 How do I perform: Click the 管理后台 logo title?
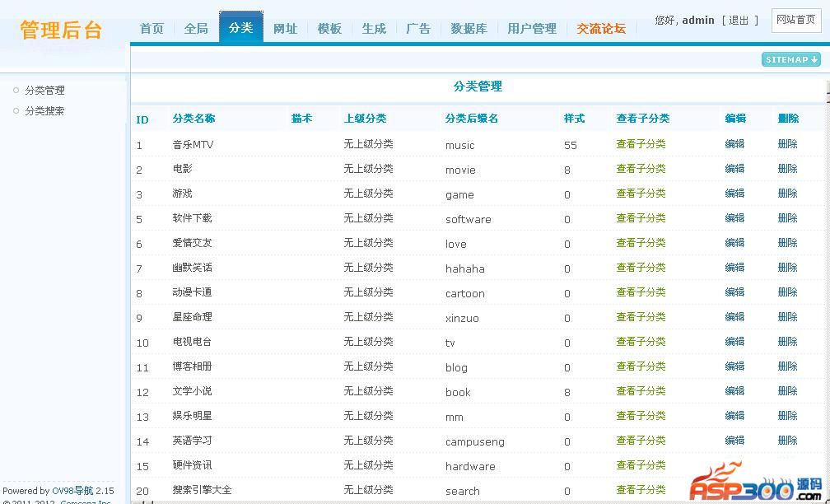pos(62,30)
